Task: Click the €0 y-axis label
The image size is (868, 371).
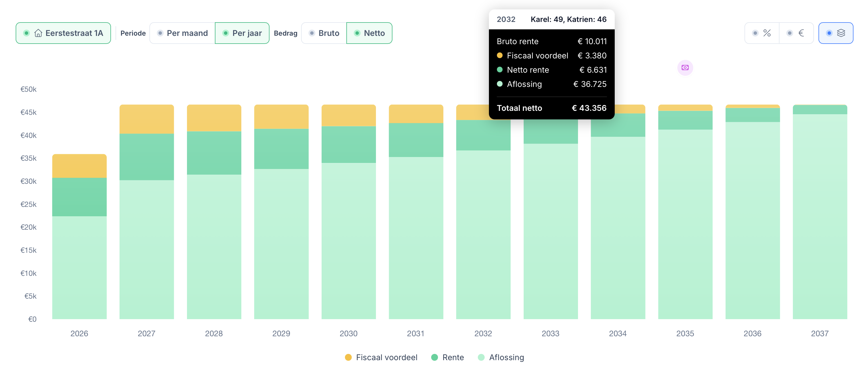Action: tap(32, 319)
